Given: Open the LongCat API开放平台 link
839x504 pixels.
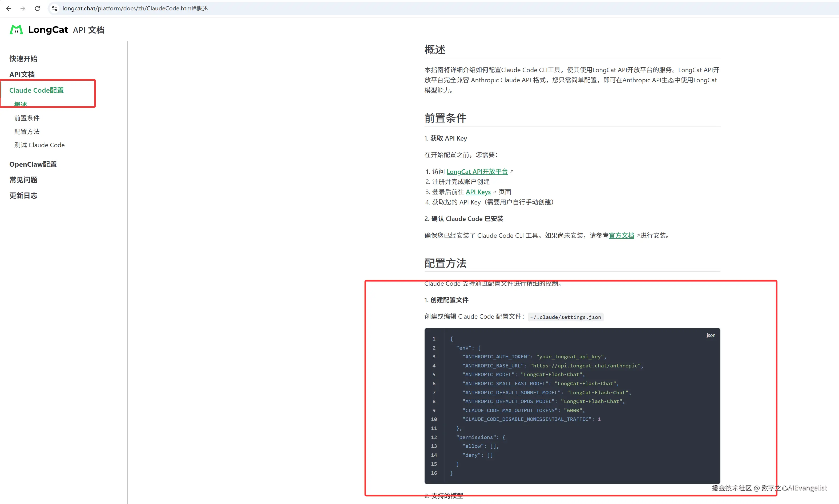Looking at the screenshot, I should click(x=477, y=172).
